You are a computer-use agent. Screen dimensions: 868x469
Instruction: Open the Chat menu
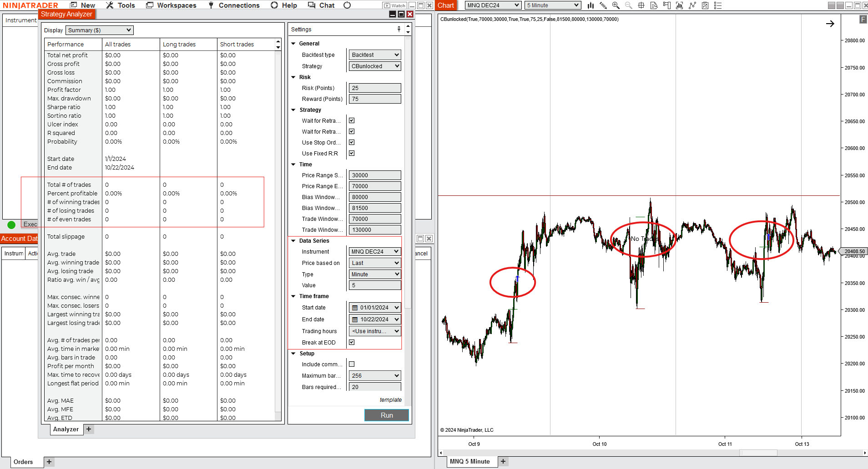tap(321, 5)
